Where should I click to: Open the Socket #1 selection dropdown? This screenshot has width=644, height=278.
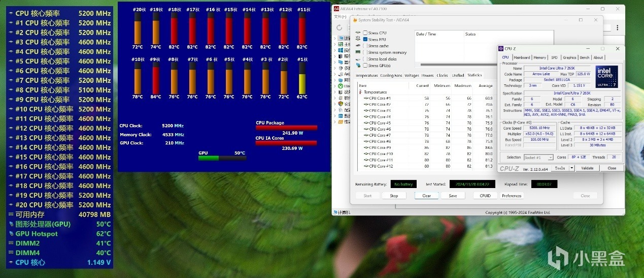[x=538, y=158]
